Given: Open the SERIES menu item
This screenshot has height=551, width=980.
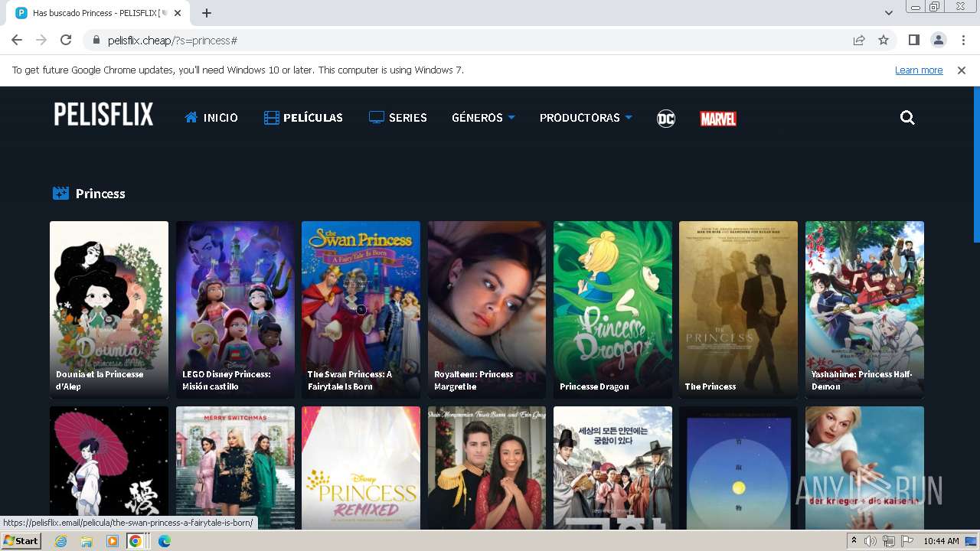Looking at the screenshot, I should click(x=397, y=118).
